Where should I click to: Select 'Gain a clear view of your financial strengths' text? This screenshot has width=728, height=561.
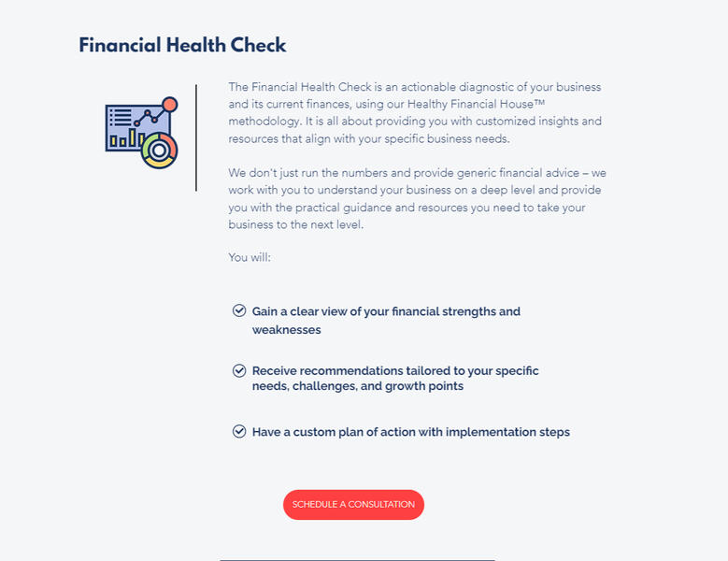386,311
